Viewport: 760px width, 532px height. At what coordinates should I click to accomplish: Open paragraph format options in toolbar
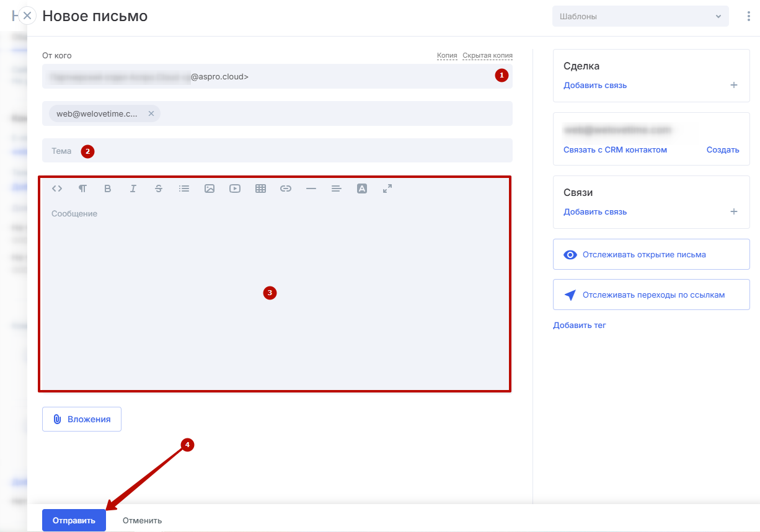tap(82, 188)
